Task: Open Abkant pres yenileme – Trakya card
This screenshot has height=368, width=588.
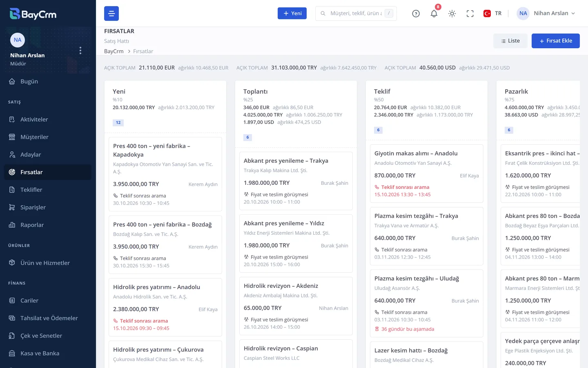Action: [296, 181]
